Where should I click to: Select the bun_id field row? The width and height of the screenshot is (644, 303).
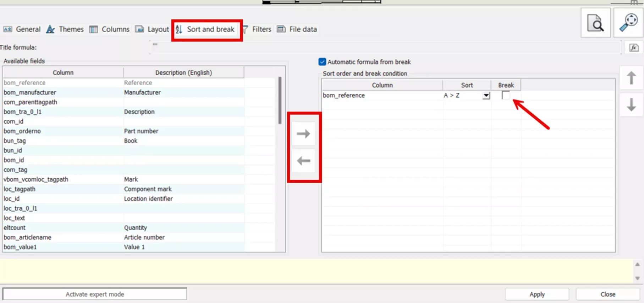point(123,150)
